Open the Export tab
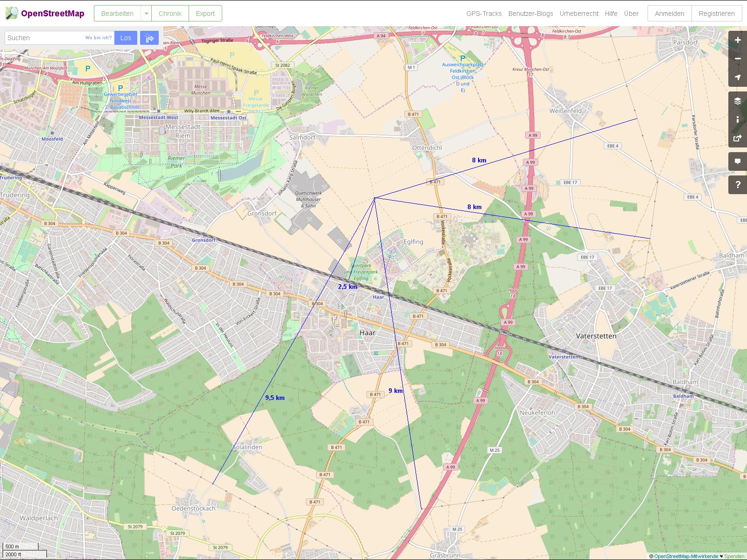The width and height of the screenshot is (747, 560). point(205,14)
